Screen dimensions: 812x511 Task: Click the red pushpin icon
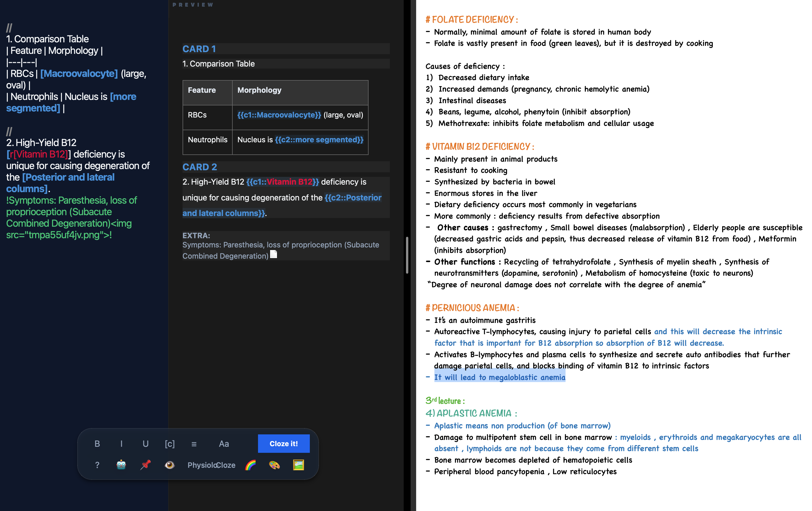click(x=145, y=465)
